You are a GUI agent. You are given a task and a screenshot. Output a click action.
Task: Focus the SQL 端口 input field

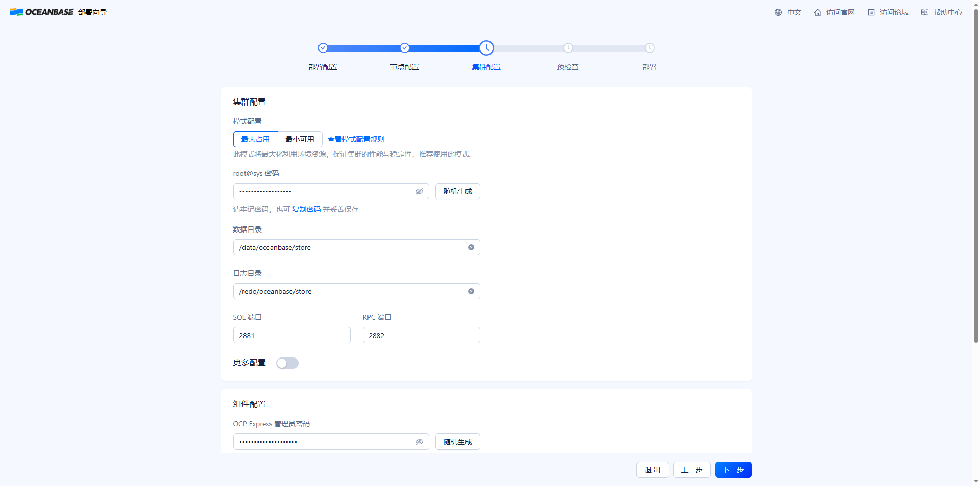pyautogui.click(x=292, y=335)
